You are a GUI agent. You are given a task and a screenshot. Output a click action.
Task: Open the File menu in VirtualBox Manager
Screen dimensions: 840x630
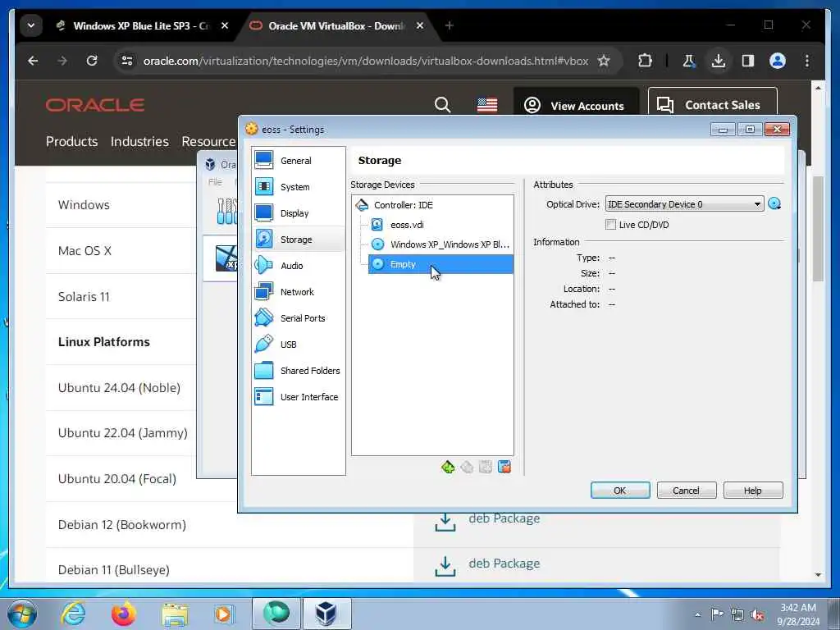coord(215,182)
